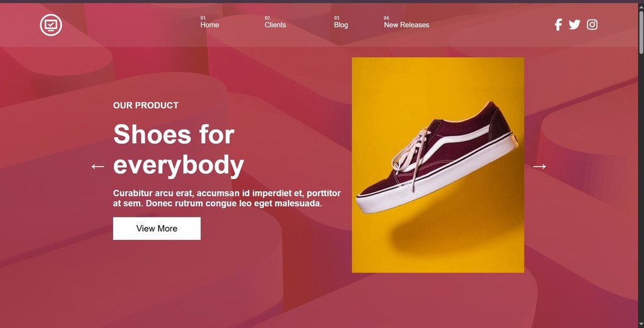Open the Instagram camera icon

(x=592, y=25)
